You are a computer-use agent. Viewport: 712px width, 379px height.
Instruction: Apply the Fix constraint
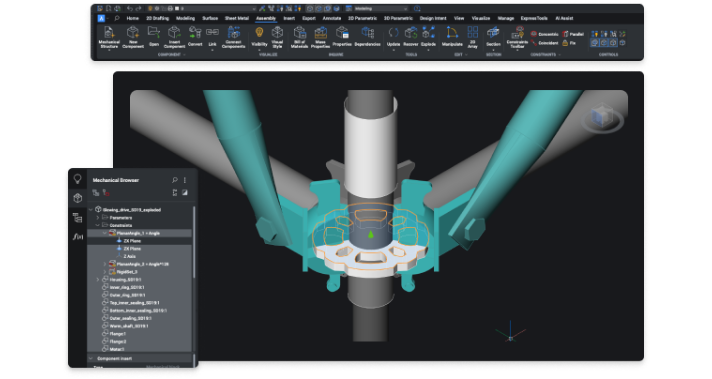(x=569, y=43)
